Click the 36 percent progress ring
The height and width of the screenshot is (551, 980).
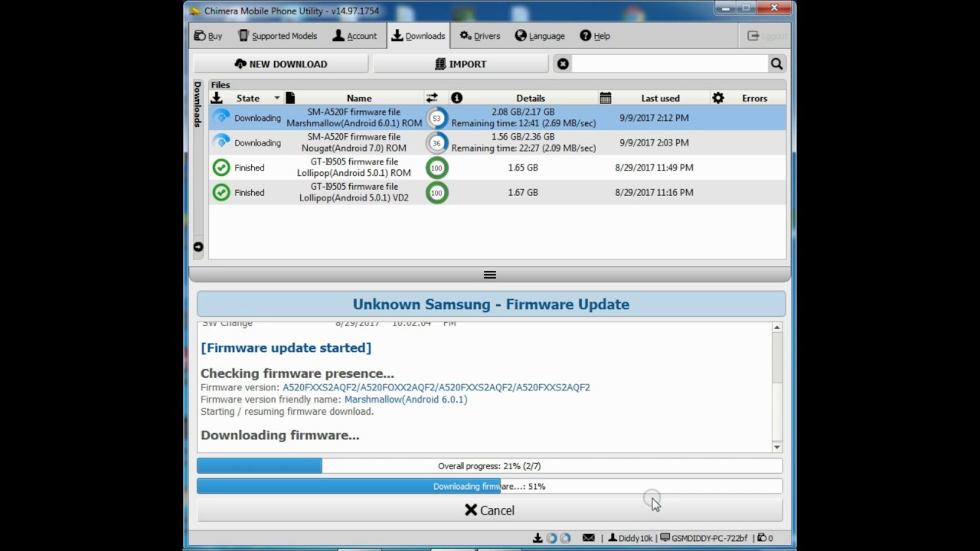pos(436,142)
